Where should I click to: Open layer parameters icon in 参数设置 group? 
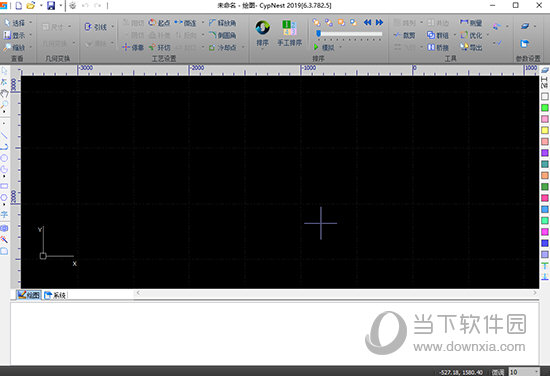pos(525,26)
